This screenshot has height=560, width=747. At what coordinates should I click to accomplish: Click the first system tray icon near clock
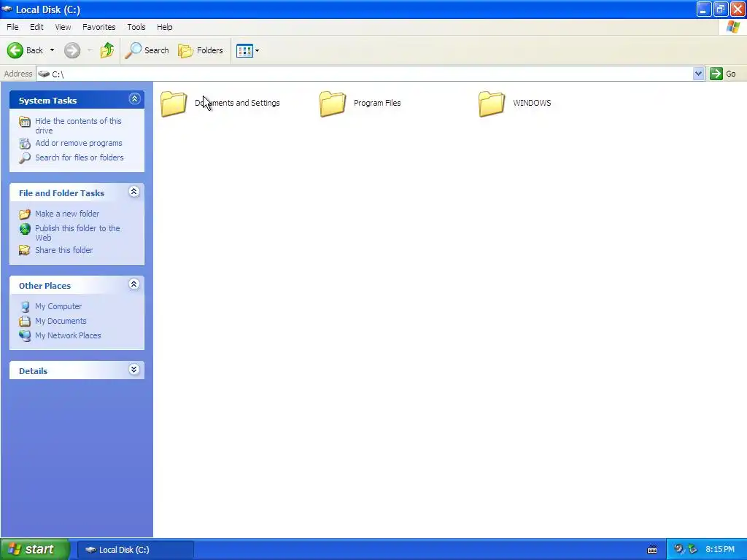[678, 549]
